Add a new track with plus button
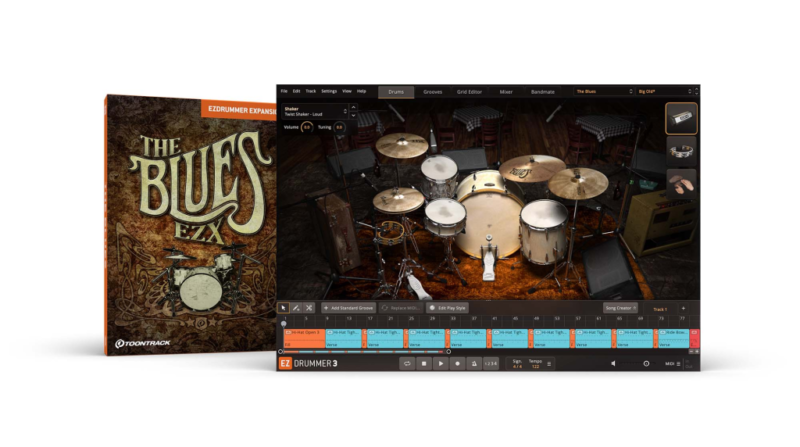 coord(683,308)
